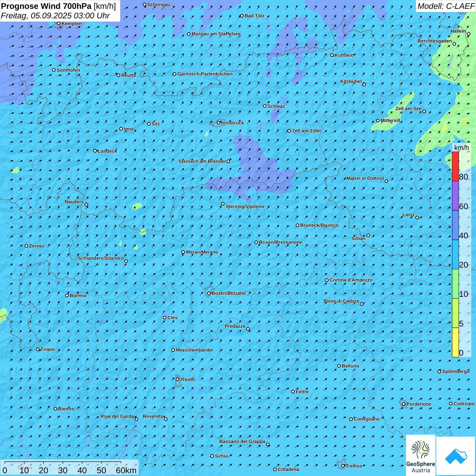Click the purple 60 km/h legend color
Viewport: 476px width, 476px height.
pyautogui.click(x=455, y=196)
